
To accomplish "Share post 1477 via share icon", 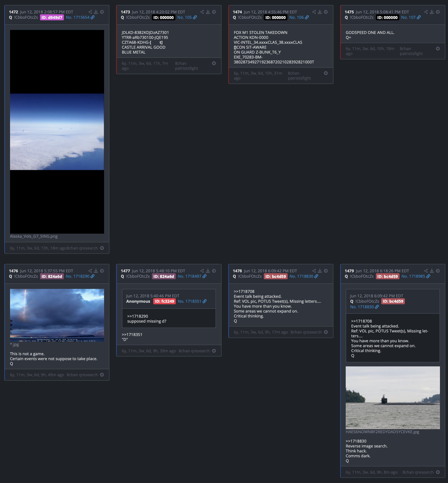I will (x=202, y=271).
